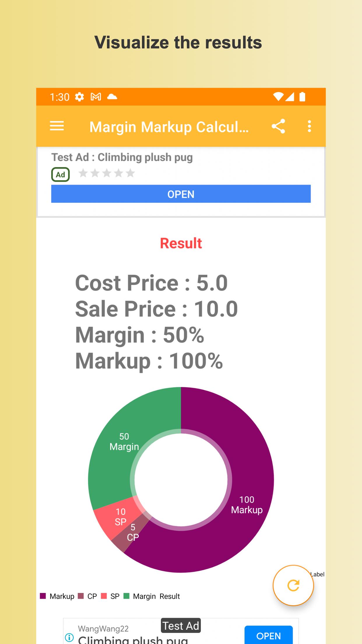Open the hamburger navigation menu
This screenshot has height=644, width=362.
tap(57, 126)
